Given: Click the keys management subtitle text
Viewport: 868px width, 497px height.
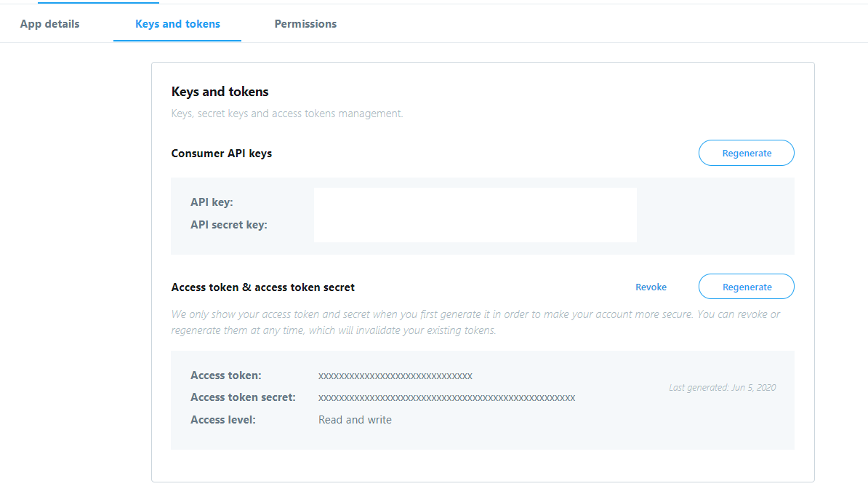Looking at the screenshot, I should 287,113.
